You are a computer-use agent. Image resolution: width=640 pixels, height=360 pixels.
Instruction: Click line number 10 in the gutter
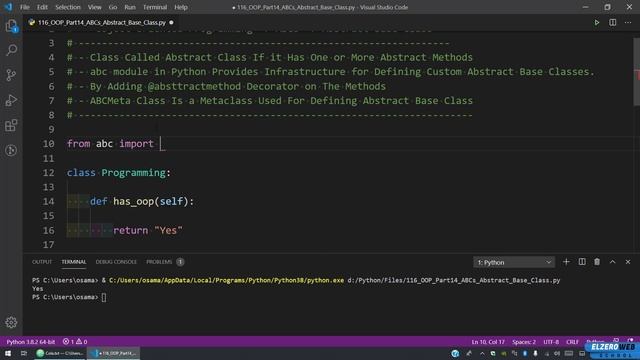[x=49, y=144]
